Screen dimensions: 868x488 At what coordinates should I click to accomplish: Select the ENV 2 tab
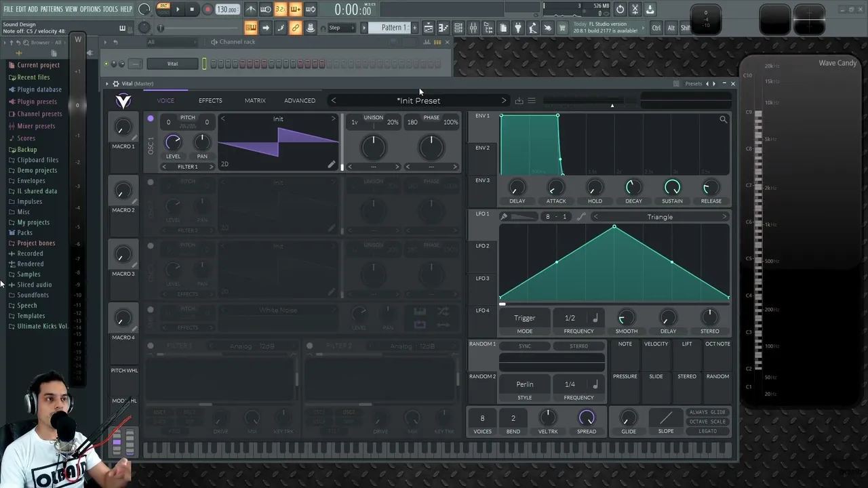click(x=482, y=148)
